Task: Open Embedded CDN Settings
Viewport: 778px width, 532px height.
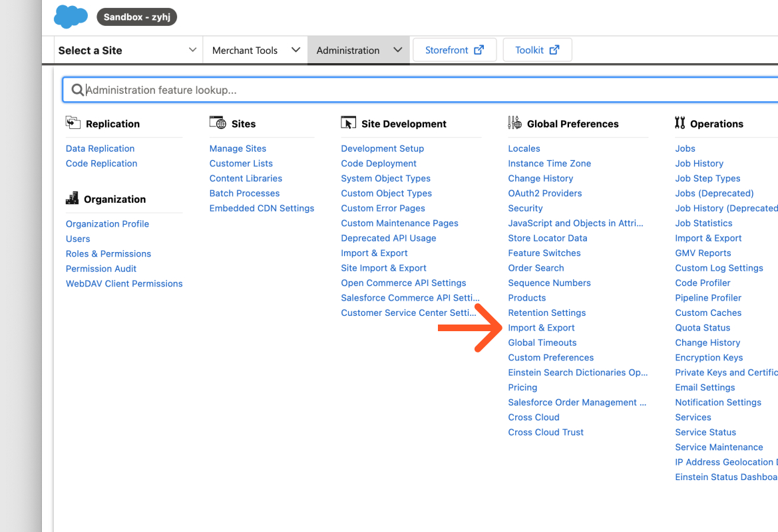Action: pyautogui.click(x=262, y=207)
